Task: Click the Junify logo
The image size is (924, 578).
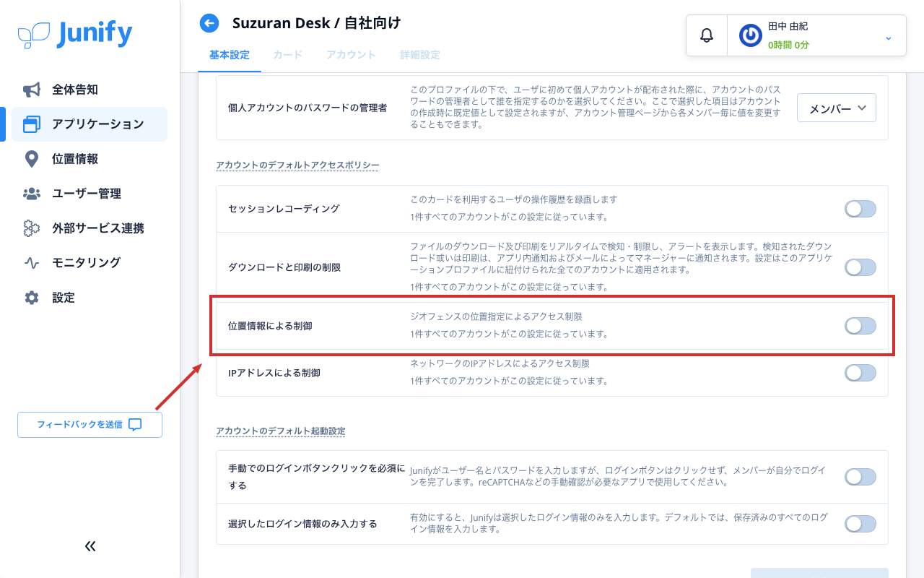Action: 75,34
